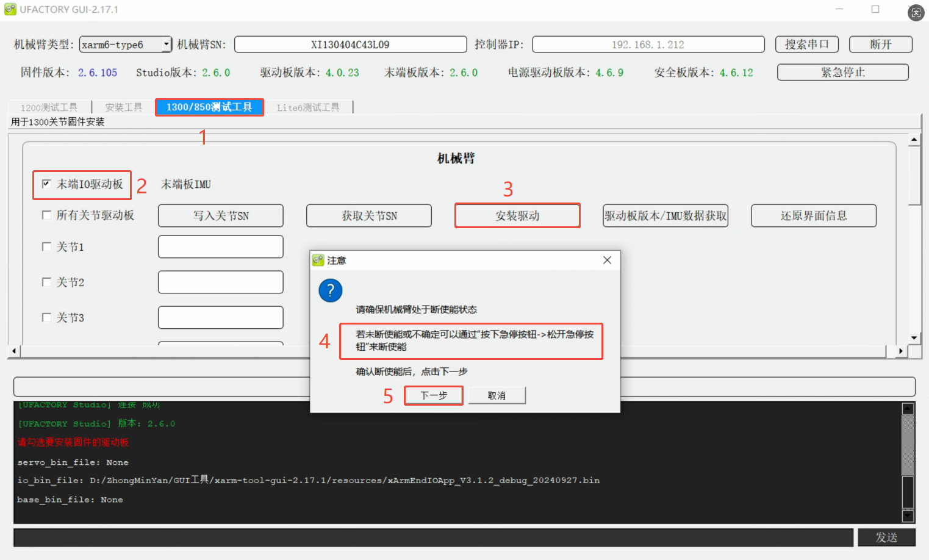929x560 pixels.
Task: Check the 关节2 checkbox
Action: (46, 282)
